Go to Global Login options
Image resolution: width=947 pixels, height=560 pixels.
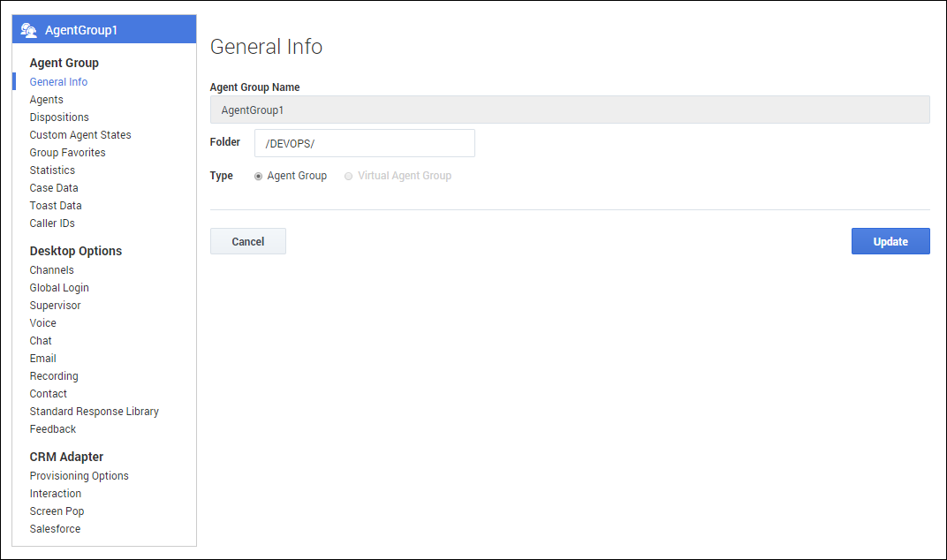[59, 288]
